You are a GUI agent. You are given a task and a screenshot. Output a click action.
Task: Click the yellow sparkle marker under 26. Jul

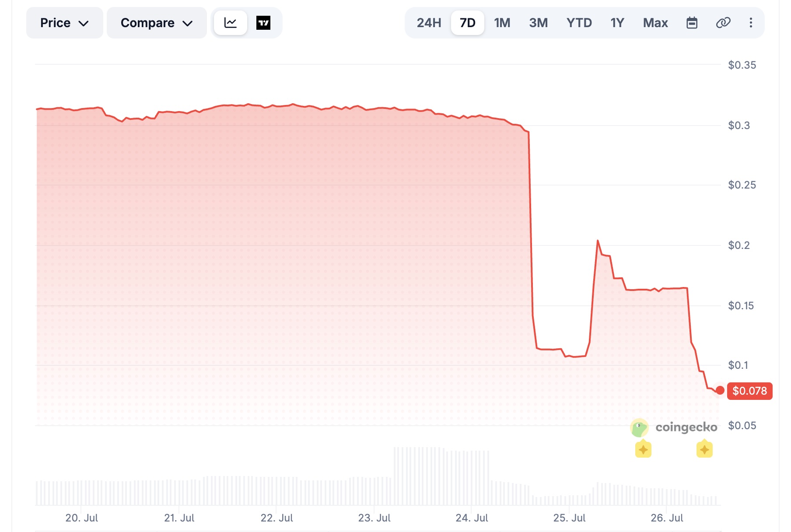coord(704,449)
